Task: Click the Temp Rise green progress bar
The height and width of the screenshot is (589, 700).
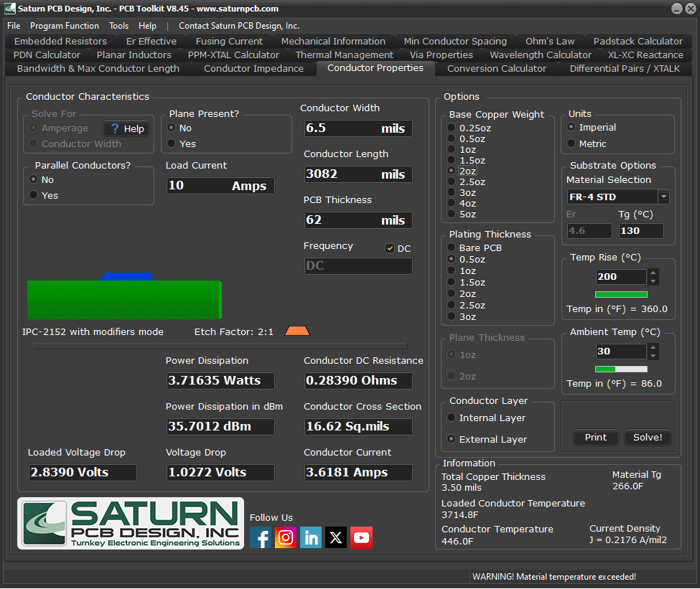Action: [x=621, y=294]
